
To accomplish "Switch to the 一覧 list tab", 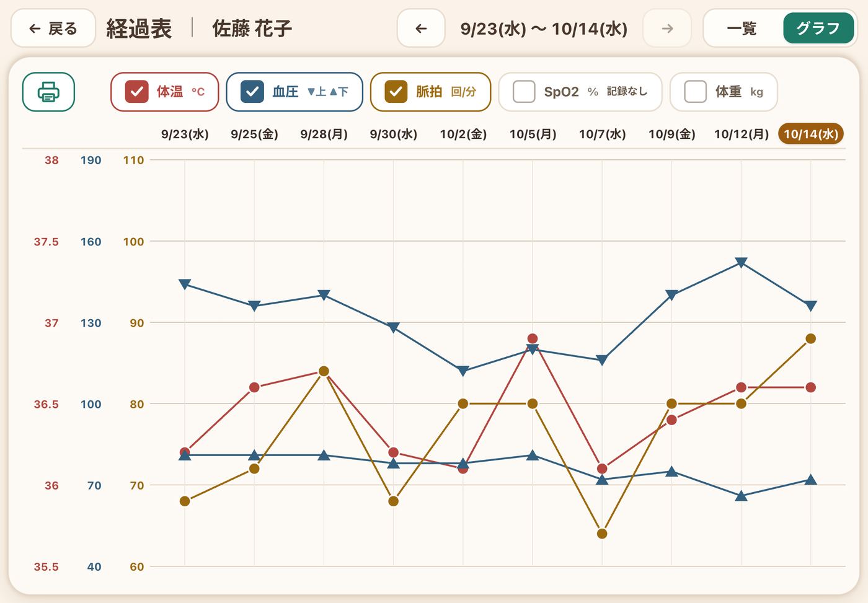I will pyautogui.click(x=742, y=28).
